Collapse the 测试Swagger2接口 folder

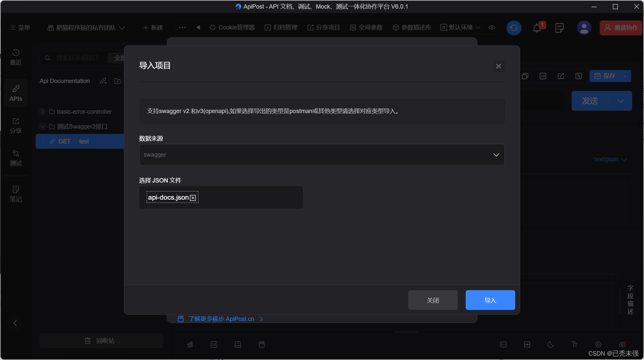[43, 127]
